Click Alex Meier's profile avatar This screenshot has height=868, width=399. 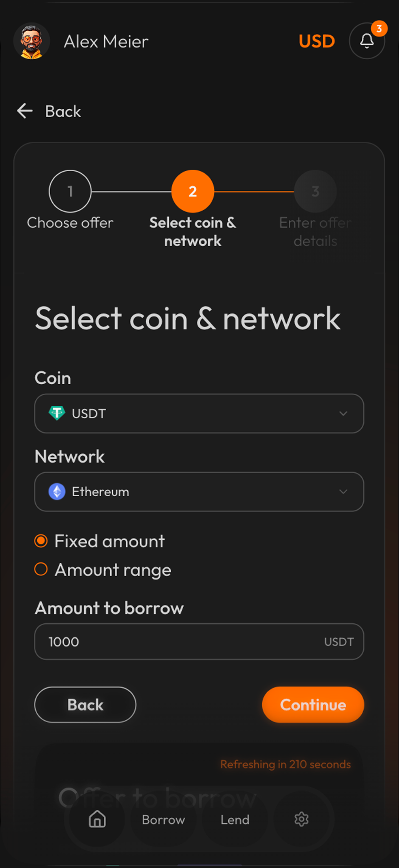coord(32,41)
